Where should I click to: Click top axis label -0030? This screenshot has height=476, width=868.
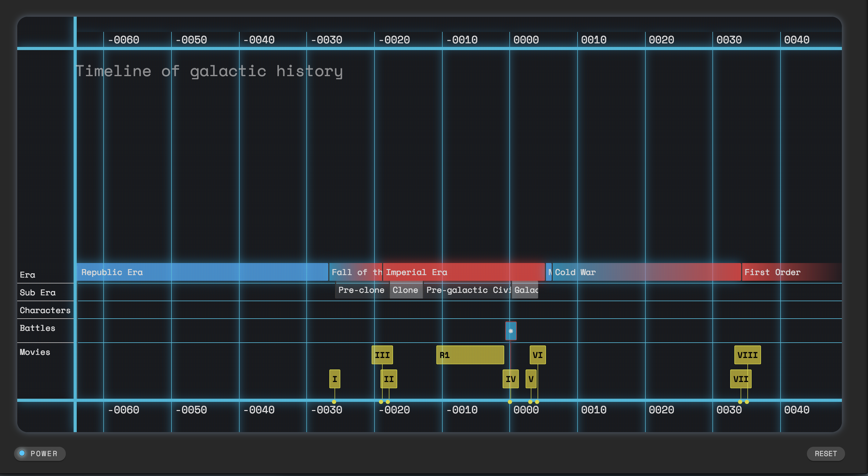(327, 40)
